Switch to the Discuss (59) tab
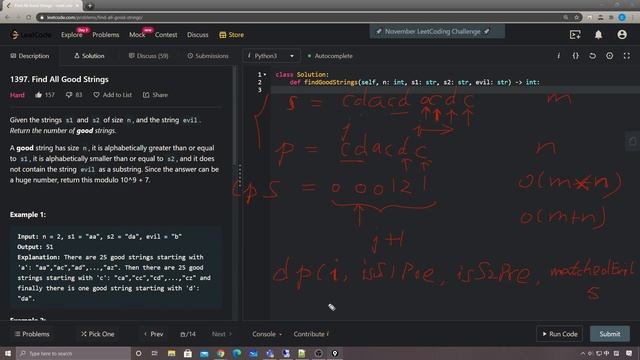The image size is (640, 360). 148,56
